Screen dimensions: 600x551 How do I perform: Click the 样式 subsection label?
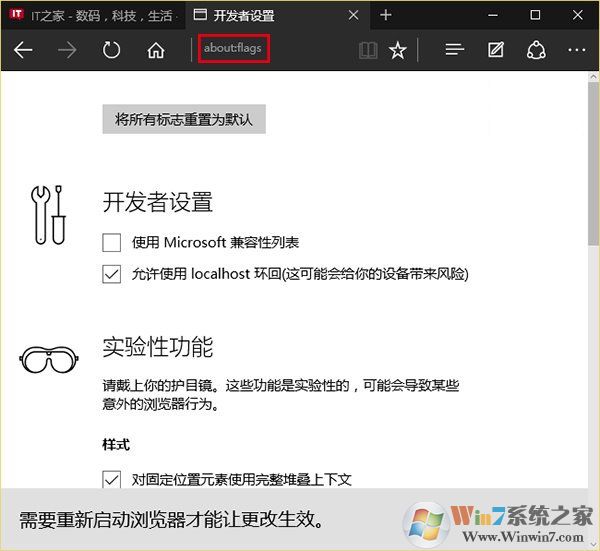coord(116,445)
